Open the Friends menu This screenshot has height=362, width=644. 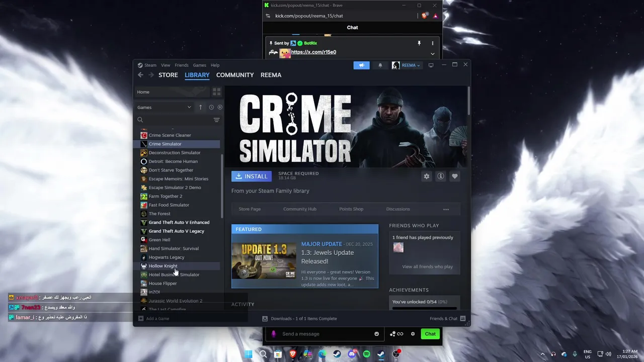point(182,65)
